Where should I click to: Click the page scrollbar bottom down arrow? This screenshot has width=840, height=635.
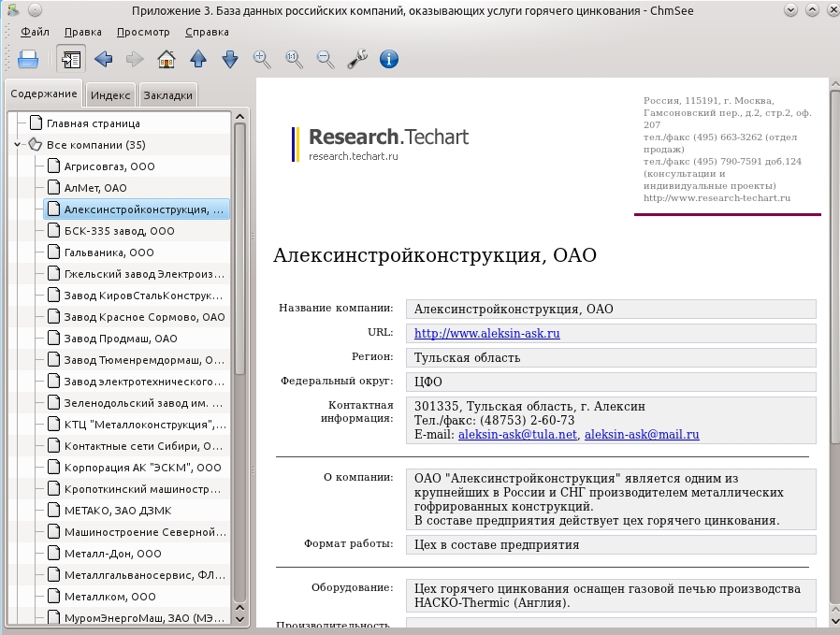(834, 622)
